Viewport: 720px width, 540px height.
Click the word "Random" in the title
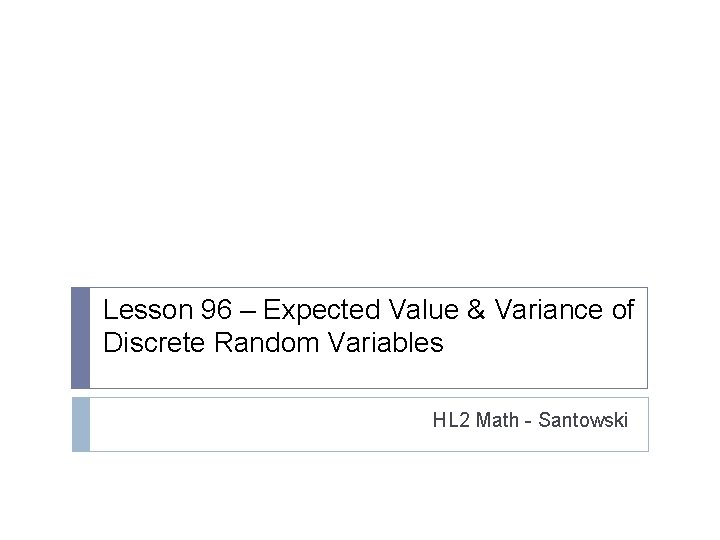click(x=266, y=342)
